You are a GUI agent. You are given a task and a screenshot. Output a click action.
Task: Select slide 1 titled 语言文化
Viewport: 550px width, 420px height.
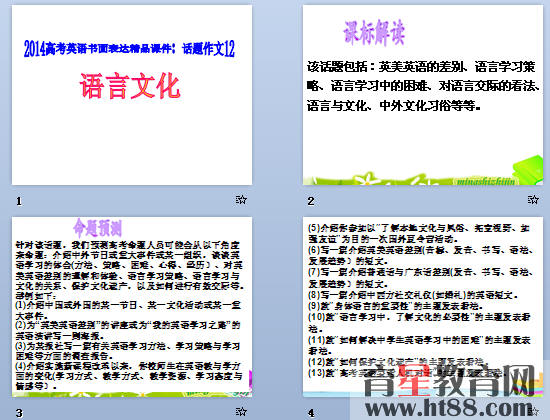click(132, 95)
